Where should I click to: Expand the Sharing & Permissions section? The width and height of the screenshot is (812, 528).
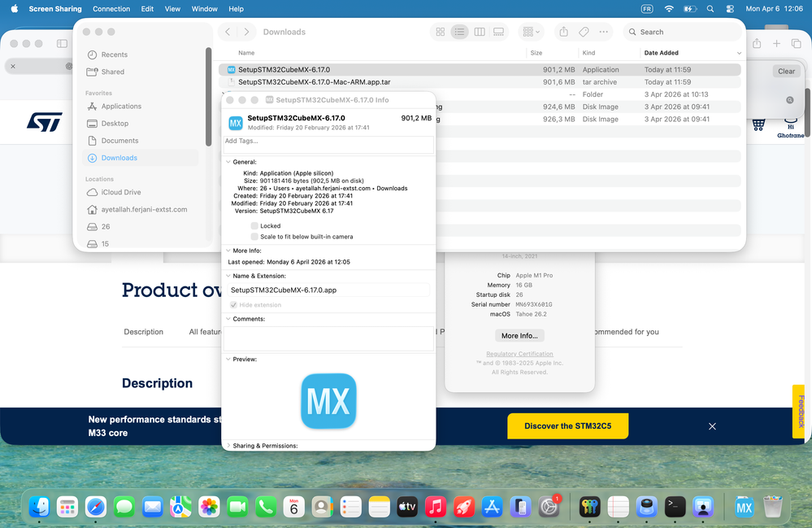(228, 446)
